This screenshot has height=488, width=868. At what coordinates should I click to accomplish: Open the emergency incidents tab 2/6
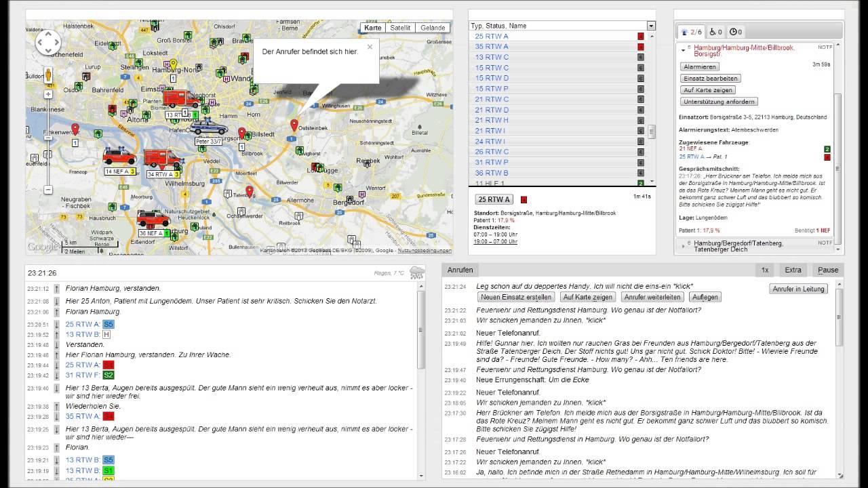click(x=692, y=32)
